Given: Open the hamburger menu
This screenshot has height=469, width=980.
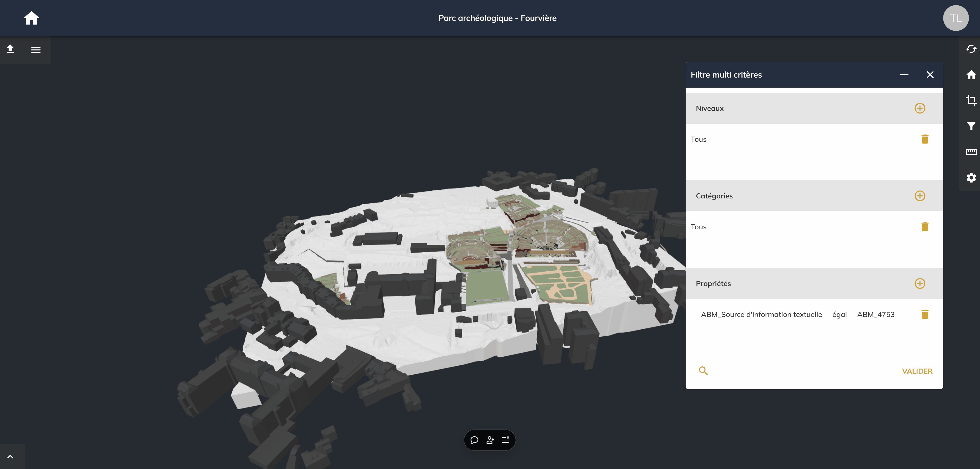Looking at the screenshot, I should pyautogui.click(x=36, y=49).
